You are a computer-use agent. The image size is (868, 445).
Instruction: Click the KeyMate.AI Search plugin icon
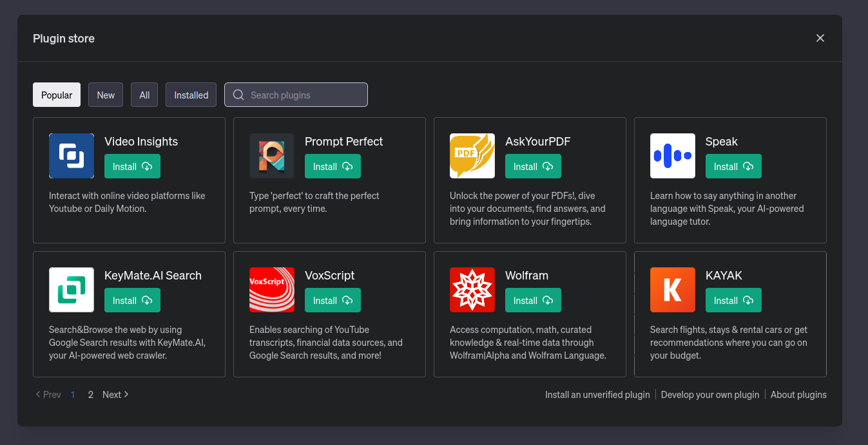coord(72,290)
